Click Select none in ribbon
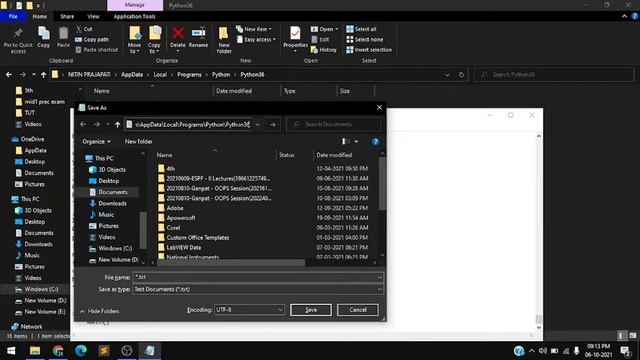 click(364, 40)
